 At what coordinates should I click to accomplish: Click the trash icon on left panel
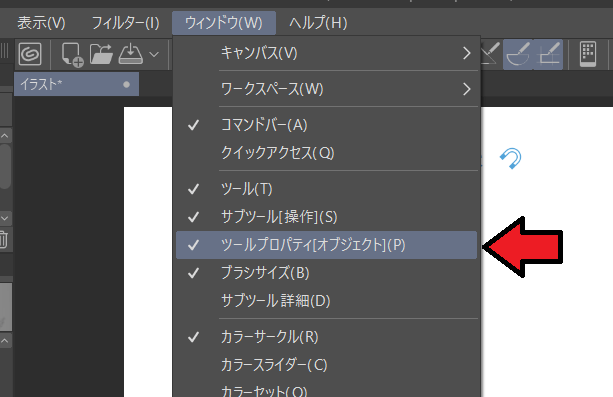click(x=3, y=240)
